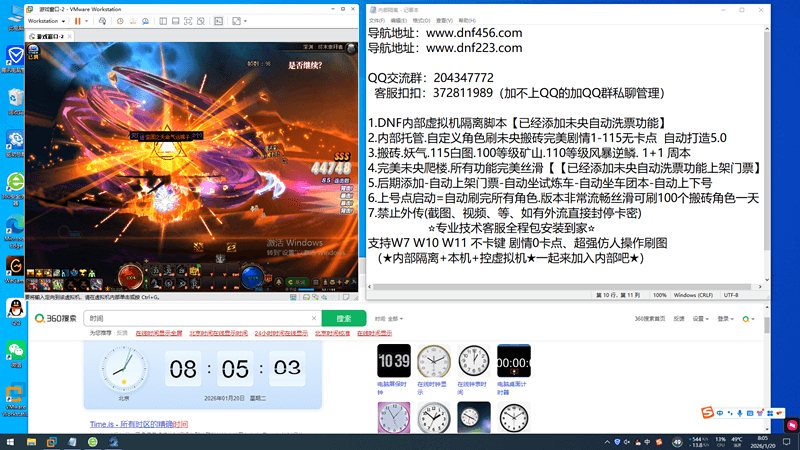Open the 文件(F) menu in Notepad
800x450 pixels.
377,21
